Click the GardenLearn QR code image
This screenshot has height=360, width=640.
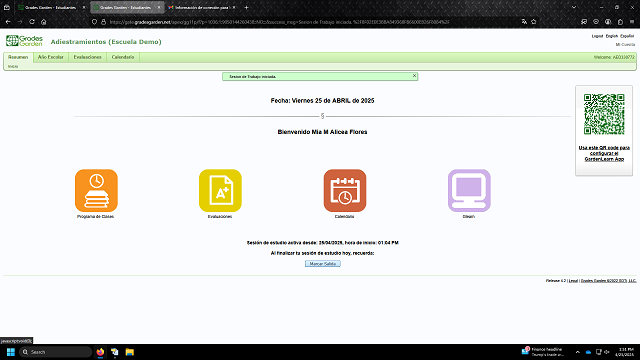[x=604, y=114]
